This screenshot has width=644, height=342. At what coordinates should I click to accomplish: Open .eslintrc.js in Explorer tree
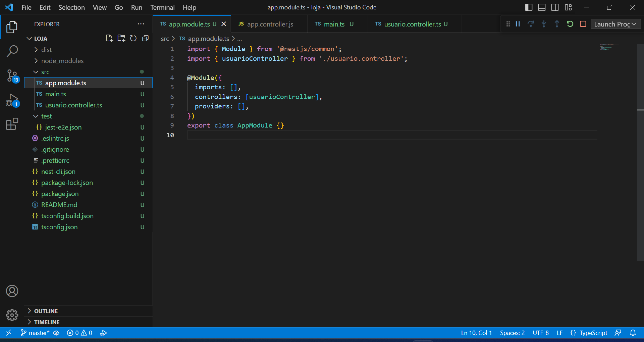89,138
